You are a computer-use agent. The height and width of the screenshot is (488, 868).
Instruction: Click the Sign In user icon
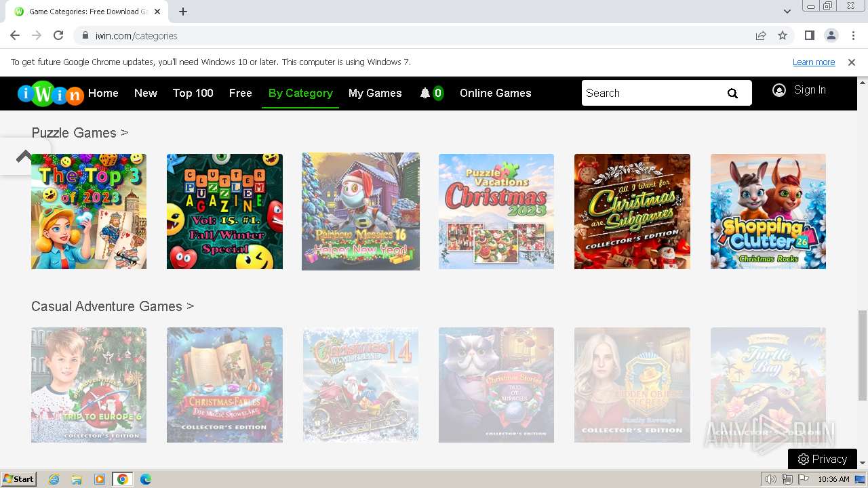[x=779, y=90]
